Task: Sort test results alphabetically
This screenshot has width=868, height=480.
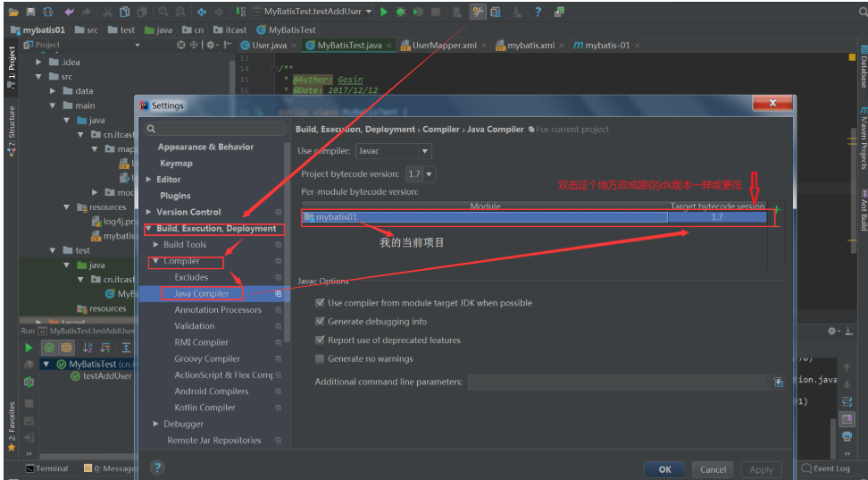Action: (x=88, y=348)
